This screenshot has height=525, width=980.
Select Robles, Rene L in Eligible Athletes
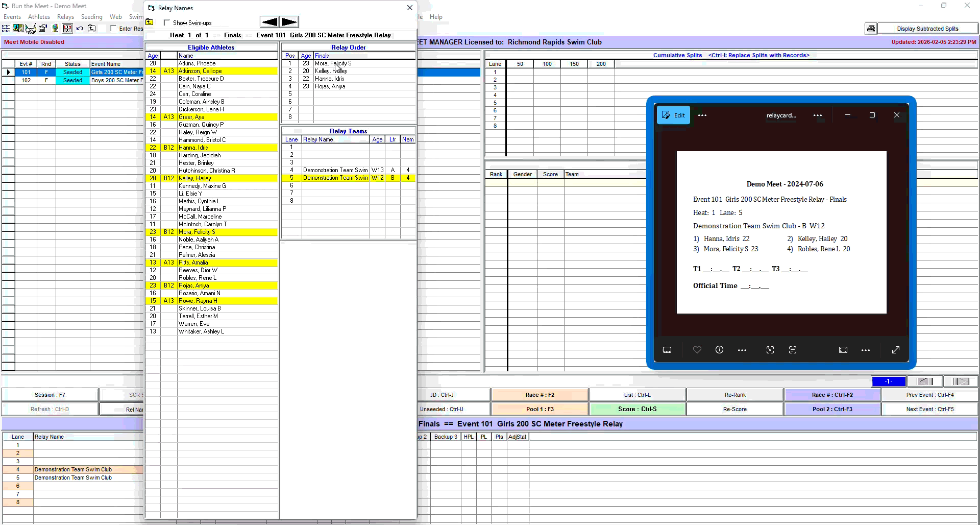[x=198, y=278]
